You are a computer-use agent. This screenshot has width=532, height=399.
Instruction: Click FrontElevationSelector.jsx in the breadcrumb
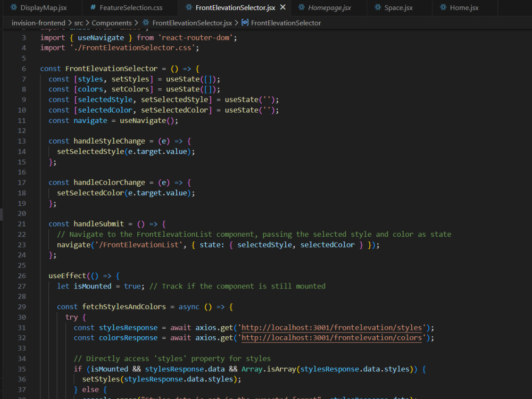[192, 23]
